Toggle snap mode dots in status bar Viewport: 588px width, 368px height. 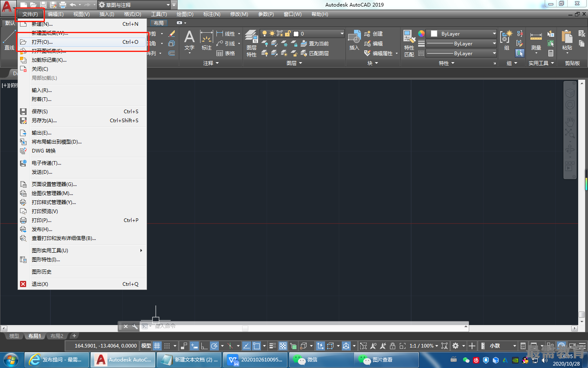(167, 346)
